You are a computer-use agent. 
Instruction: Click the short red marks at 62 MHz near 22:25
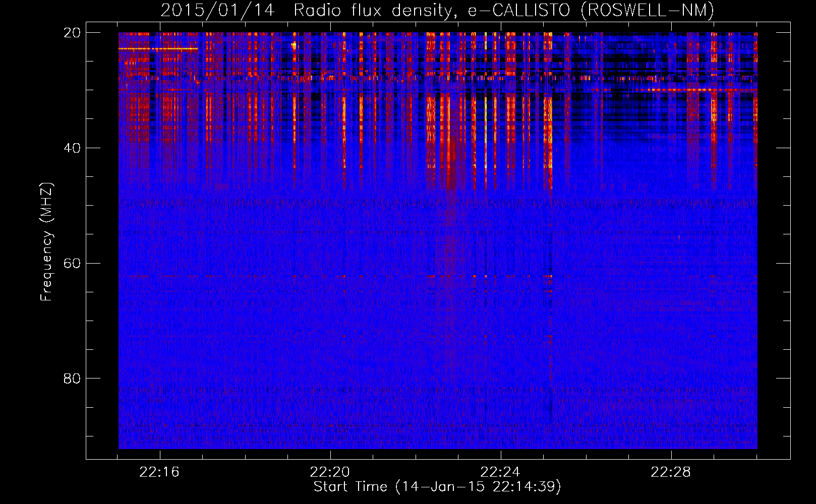click(x=549, y=276)
